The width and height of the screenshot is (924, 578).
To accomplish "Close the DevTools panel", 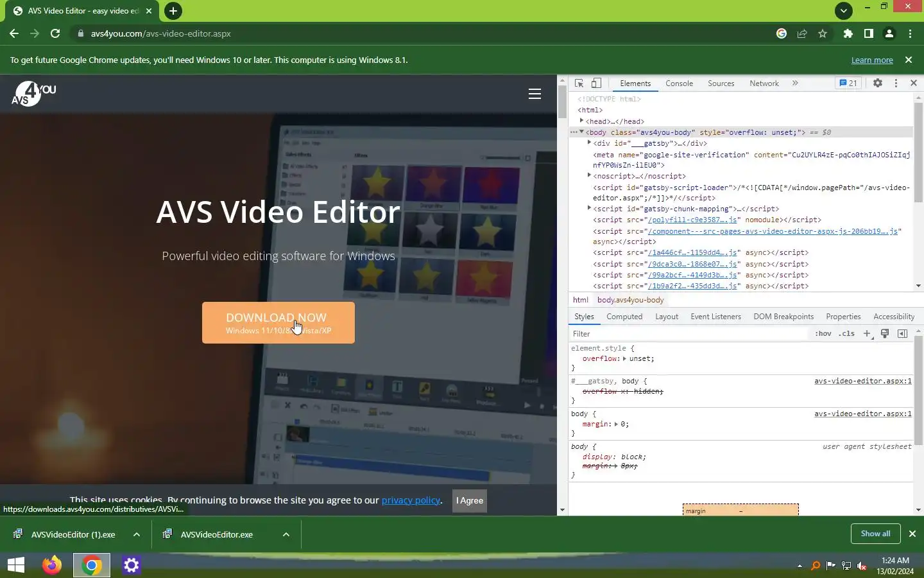I will click(914, 83).
